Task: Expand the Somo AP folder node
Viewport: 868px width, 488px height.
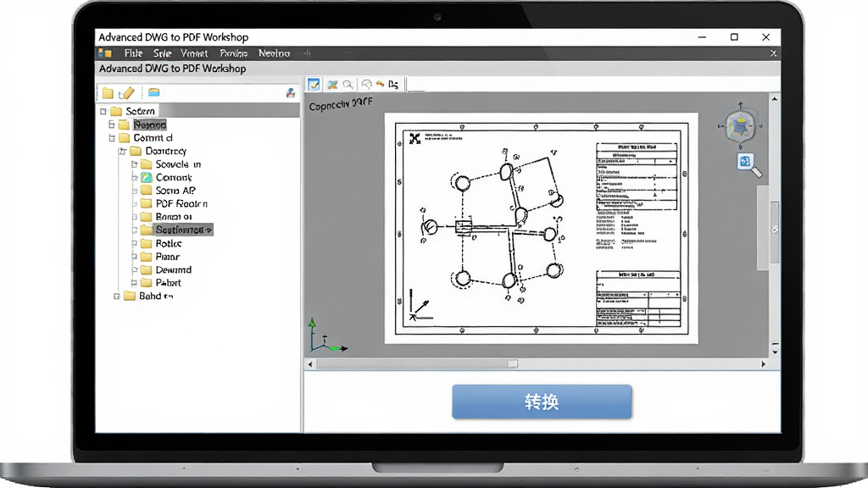Action: click(x=134, y=191)
